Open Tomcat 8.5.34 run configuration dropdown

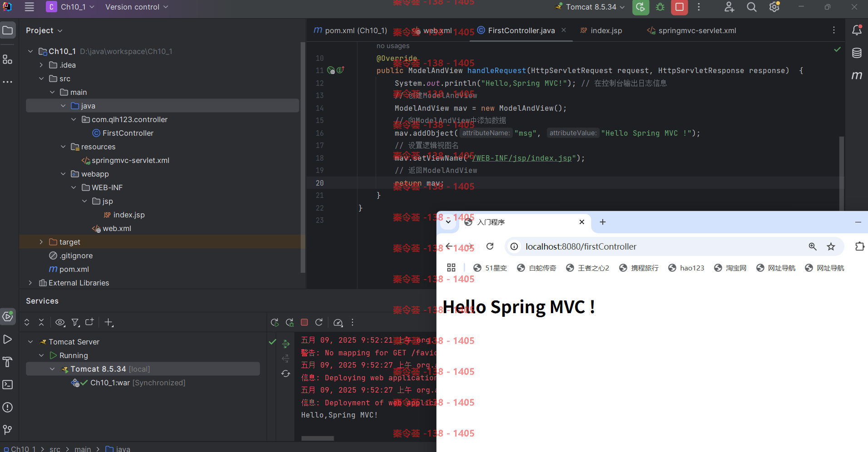coord(590,7)
